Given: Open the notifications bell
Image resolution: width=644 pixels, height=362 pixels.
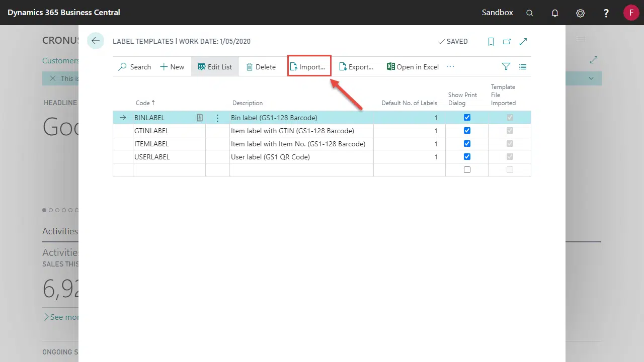Looking at the screenshot, I should 555,13.
